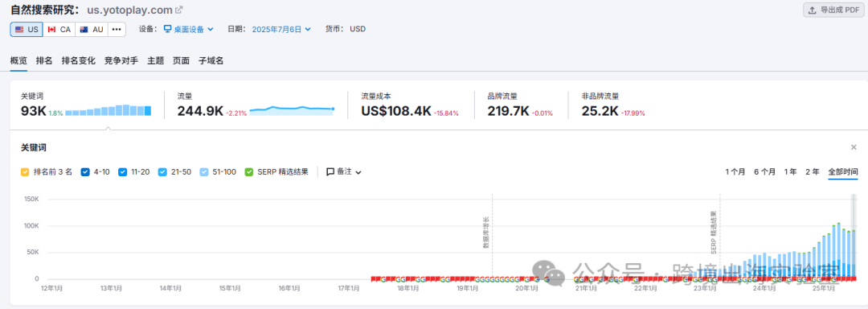Toggle SERP 精选结果 checkbox
The width and height of the screenshot is (868, 309).
tap(248, 172)
